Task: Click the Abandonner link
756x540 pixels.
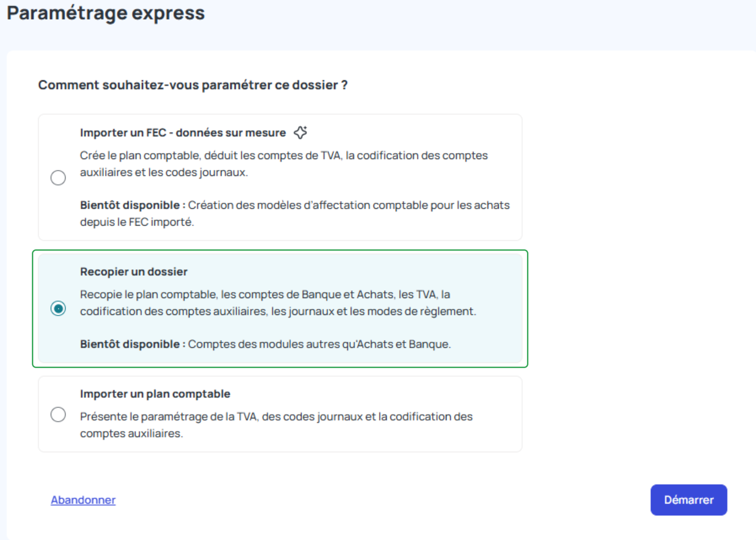Action: point(83,500)
